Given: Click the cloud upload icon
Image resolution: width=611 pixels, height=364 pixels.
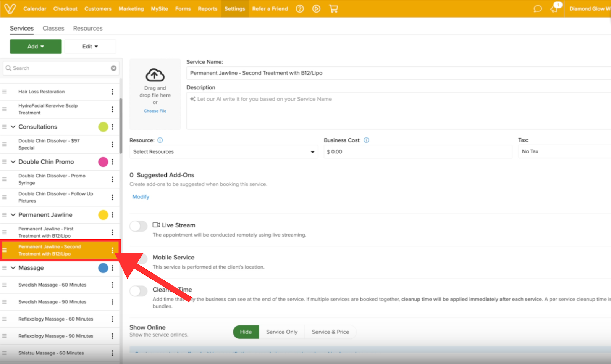Looking at the screenshot, I should point(155,75).
